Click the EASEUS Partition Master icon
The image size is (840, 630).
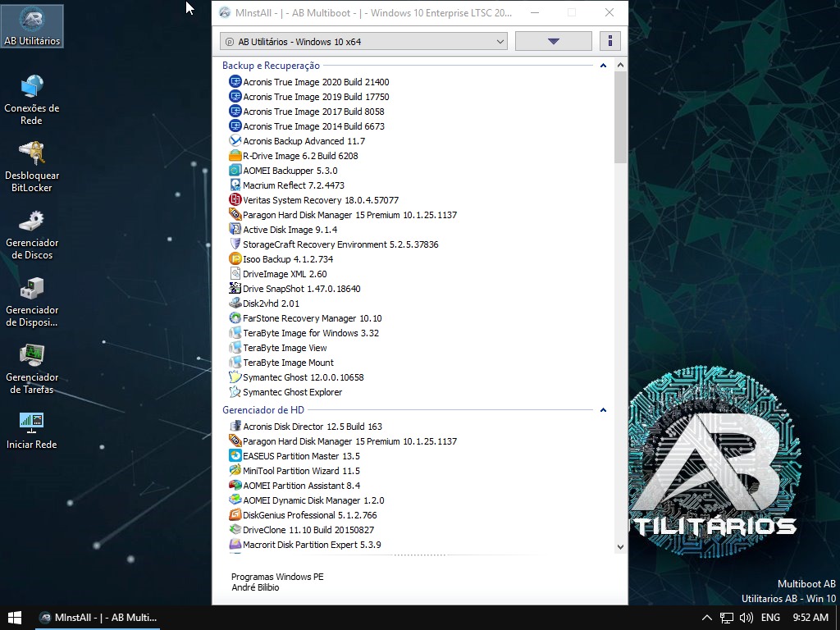(x=235, y=456)
